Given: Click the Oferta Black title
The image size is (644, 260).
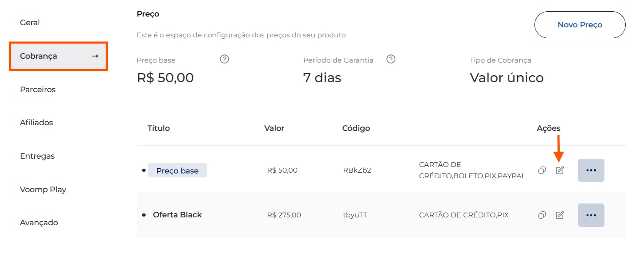Looking at the screenshot, I should point(177,215).
